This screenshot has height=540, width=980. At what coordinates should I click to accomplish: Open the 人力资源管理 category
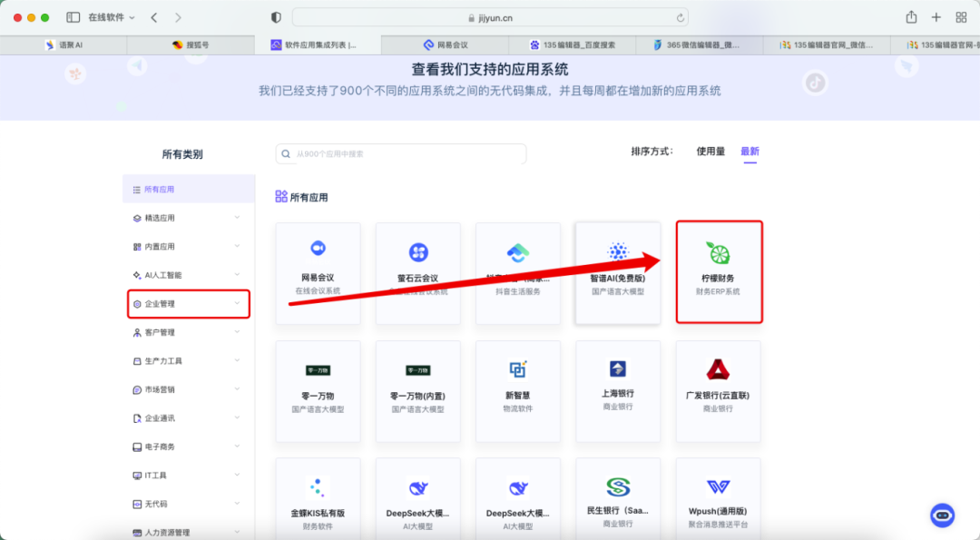pyautogui.click(x=189, y=533)
